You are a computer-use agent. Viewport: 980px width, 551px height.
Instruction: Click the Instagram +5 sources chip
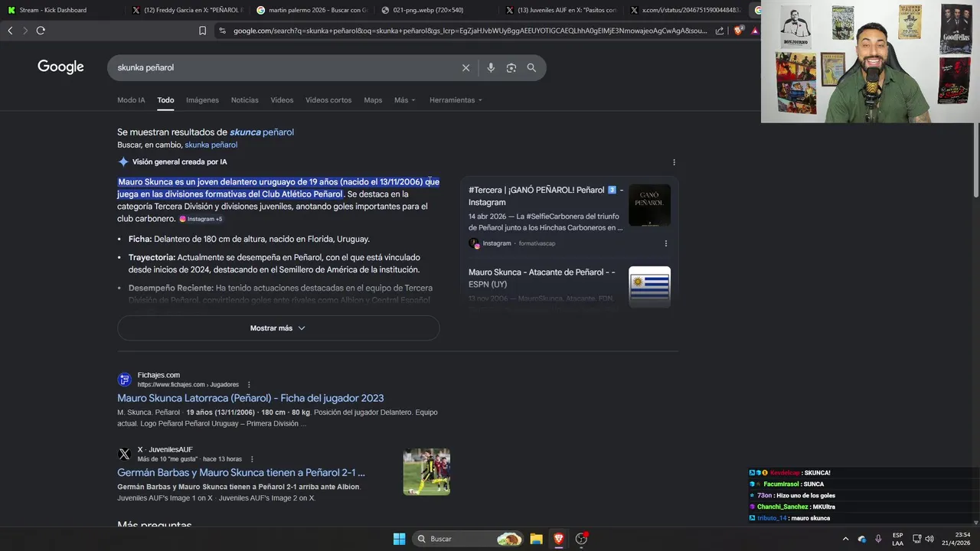pos(201,219)
